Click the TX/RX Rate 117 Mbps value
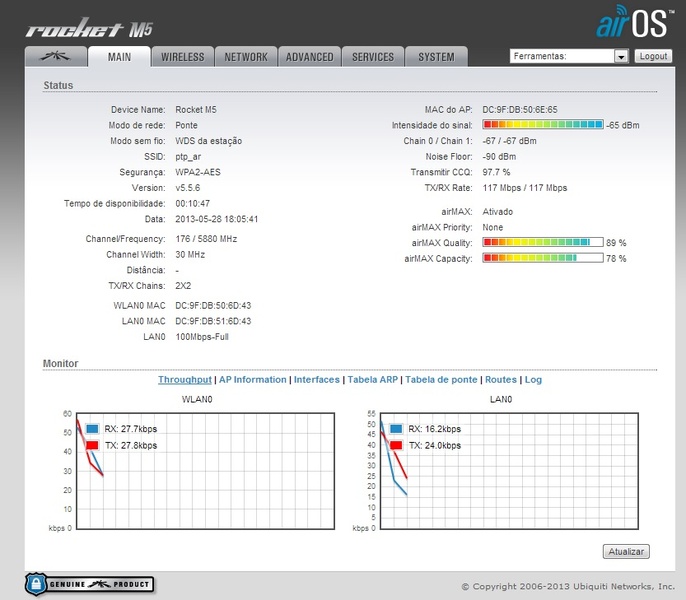 click(525, 188)
